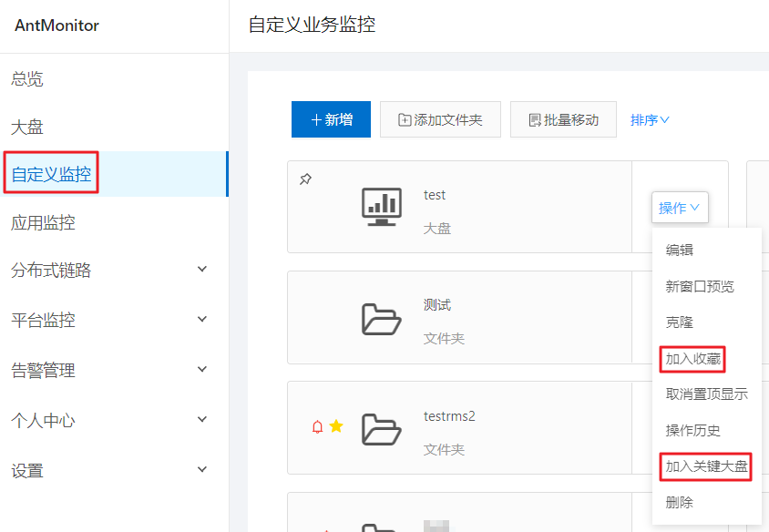Open 操作历史 from the dropdown menu
The image size is (769, 532).
[693, 431]
